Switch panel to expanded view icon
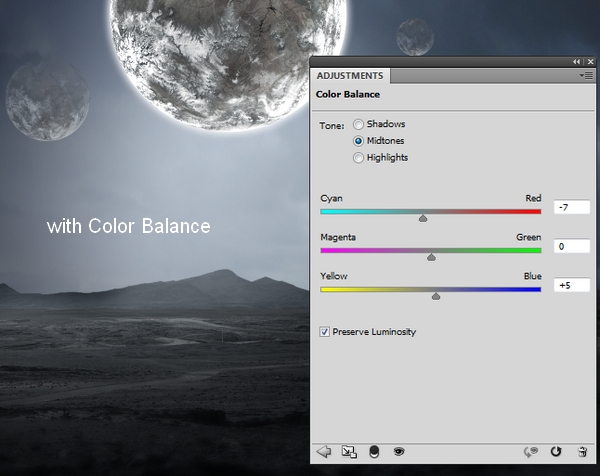 [x=349, y=452]
